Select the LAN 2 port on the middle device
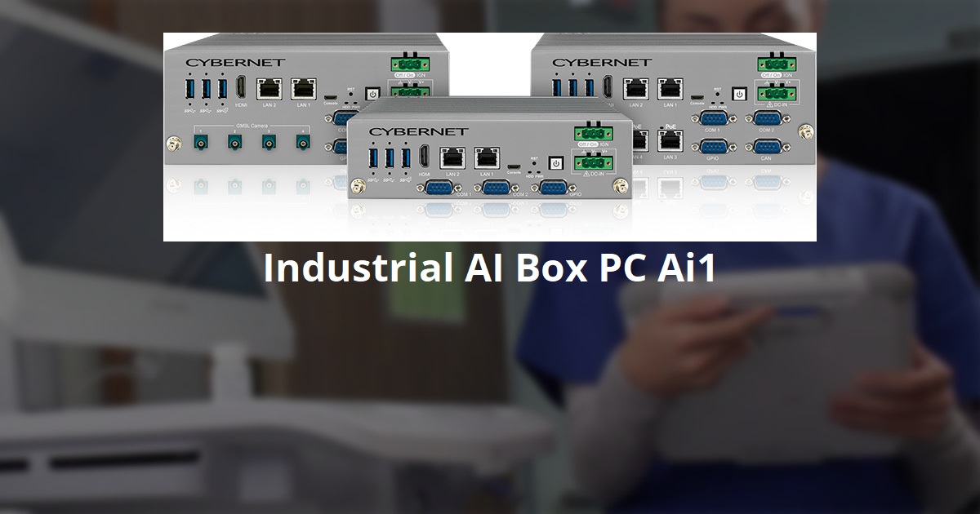The width and height of the screenshot is (980, 514). coord(452,157)
